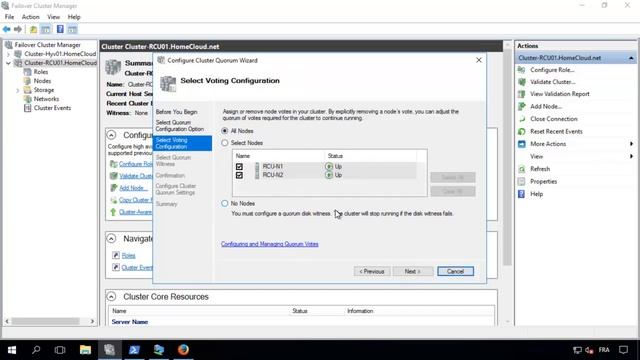Viewport: 640px width, 360px height.
Task: Click the Help icon in Actions pane
Action: tap(522, 194)
